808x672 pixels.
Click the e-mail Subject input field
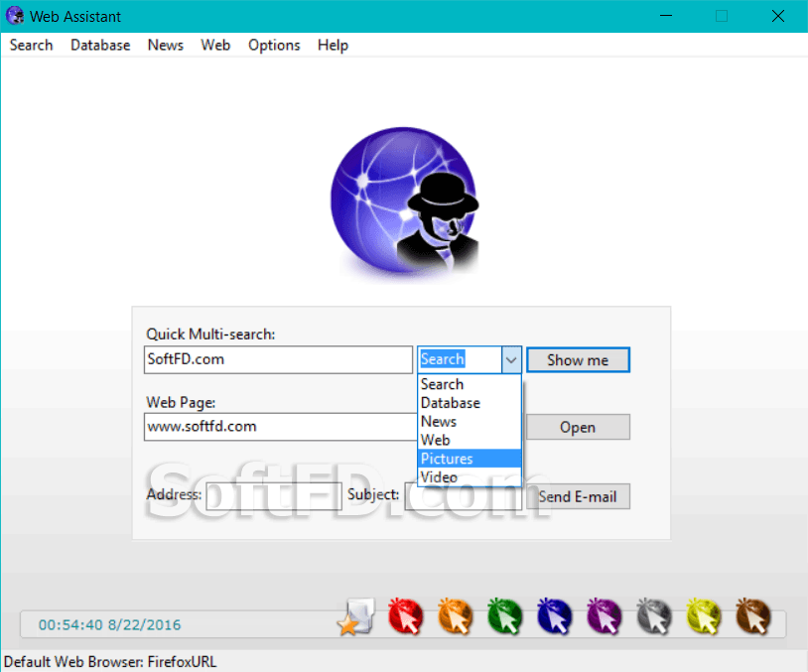(464, 496)
